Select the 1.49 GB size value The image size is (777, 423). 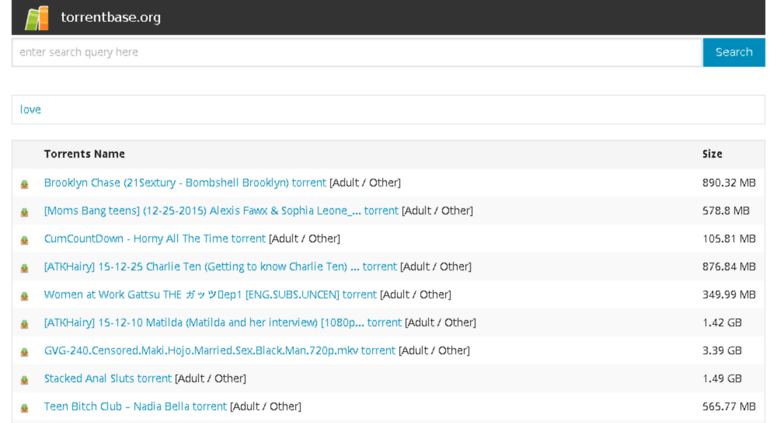point(722,378)
